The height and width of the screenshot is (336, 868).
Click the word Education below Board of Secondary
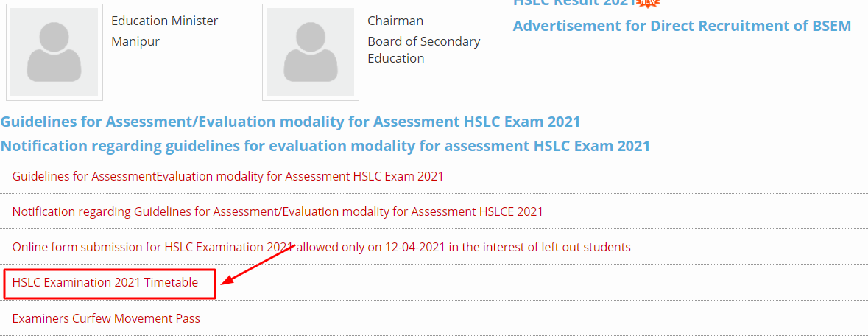396,58
